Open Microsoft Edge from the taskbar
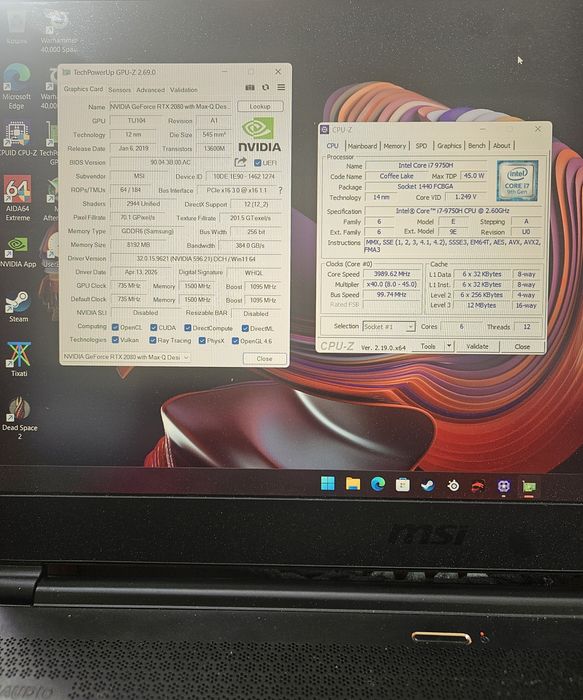The width and height of the screenshot is (583, 700). coord(378,484)
